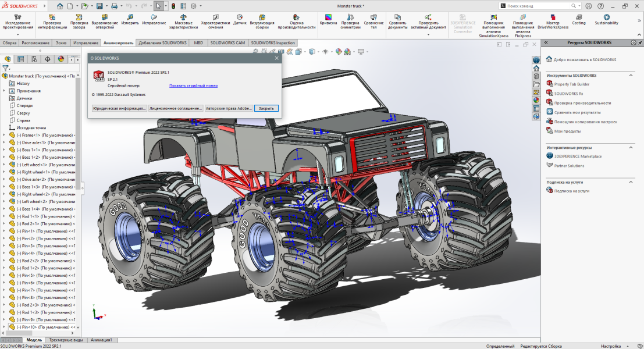Switch to the ConfigurationManager panel tab
The height and width of the screenshot is (349, 644).
pyautogui.click(x=34, y=59)
